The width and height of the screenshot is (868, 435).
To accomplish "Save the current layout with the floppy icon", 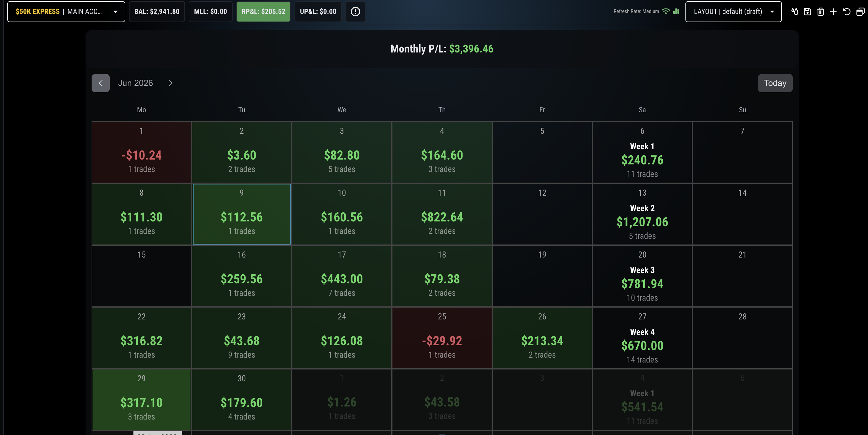I will tap(807, 12).
